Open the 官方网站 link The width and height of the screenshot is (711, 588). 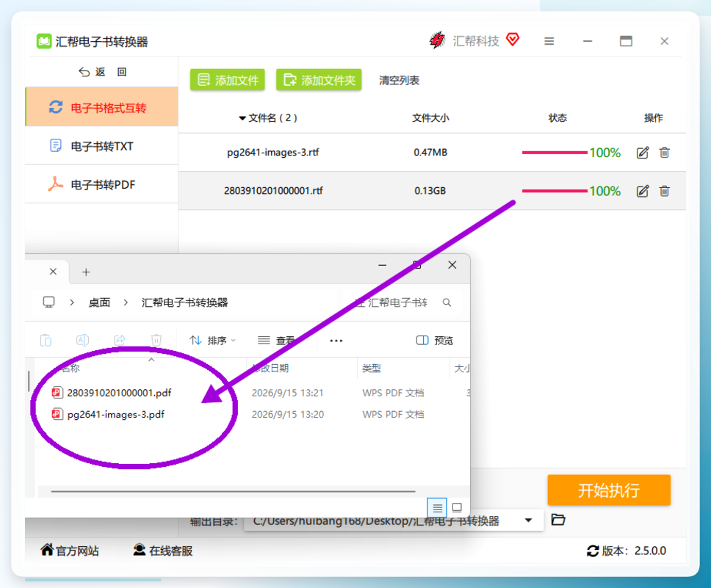tap(70, 551)
